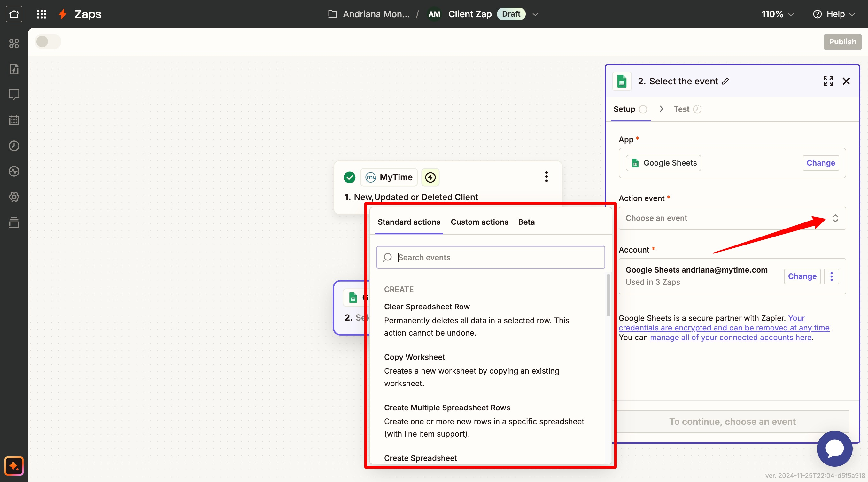Open Zap history clock icon in sidebar
Screen dimensions: 868x482
coord(14,146)
